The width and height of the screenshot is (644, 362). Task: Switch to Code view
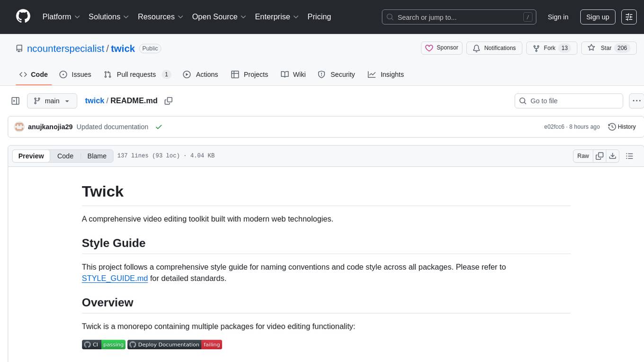point(65,156)
